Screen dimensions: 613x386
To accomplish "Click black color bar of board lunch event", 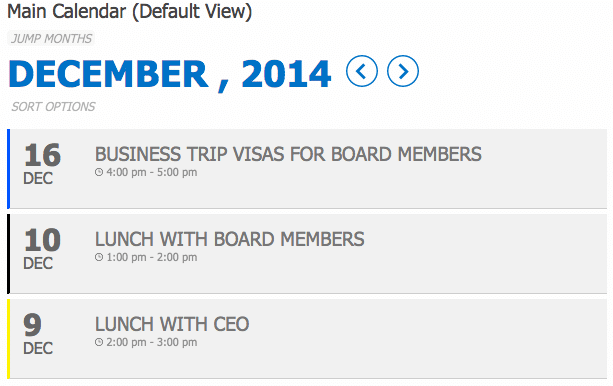I will coord(9,254).
